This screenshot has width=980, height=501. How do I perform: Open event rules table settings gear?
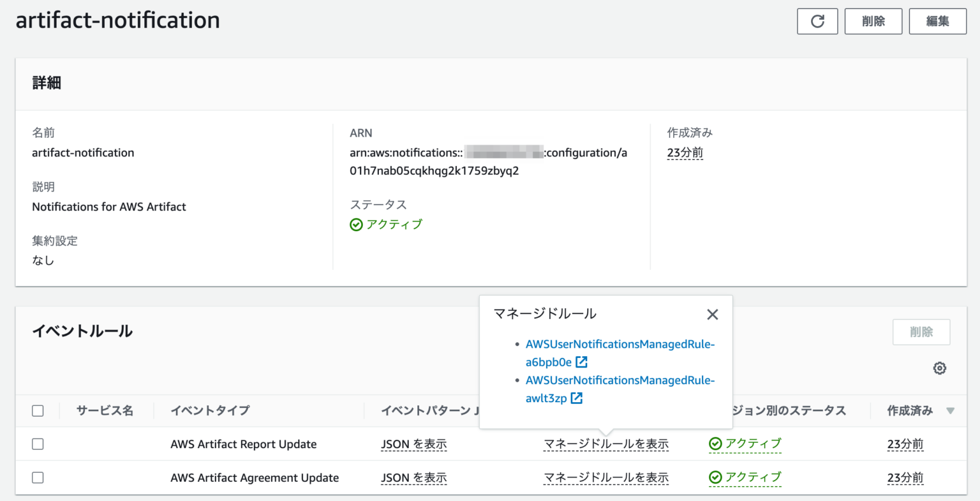pos(940,368)
